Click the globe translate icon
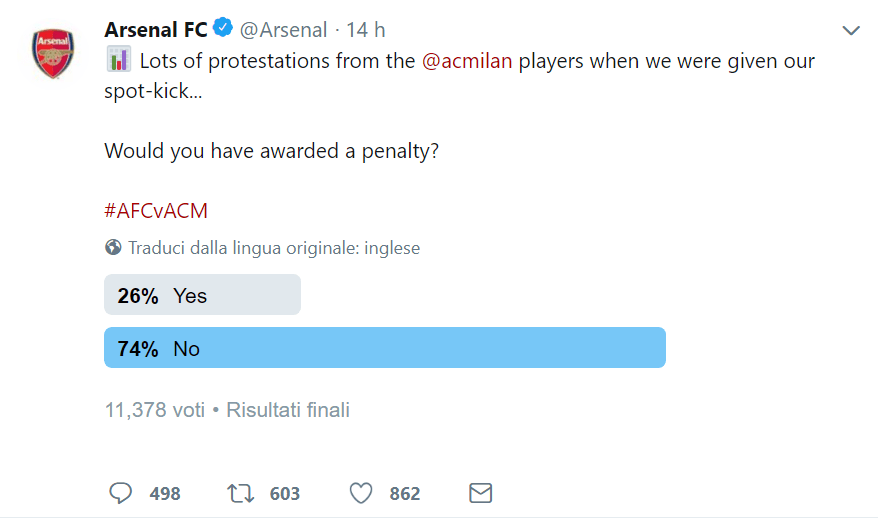Viewport: 878px width, 518px height. (x=113, y=248)
